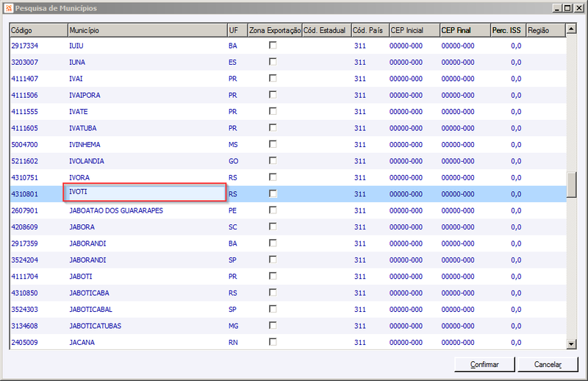The width and height of the screenshot is (588, 381).
Task: Click the UF column header
Action: tap(237, 30)
